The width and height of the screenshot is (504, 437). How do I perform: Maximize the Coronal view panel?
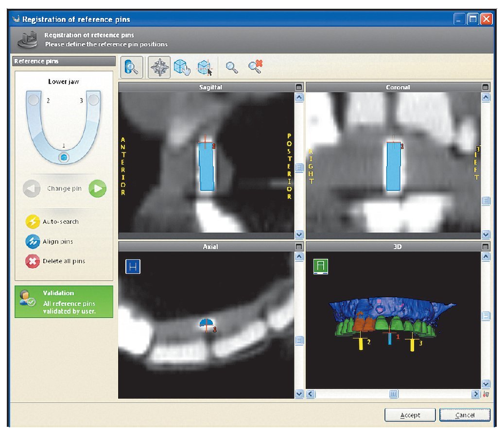[x=485, y=87]
